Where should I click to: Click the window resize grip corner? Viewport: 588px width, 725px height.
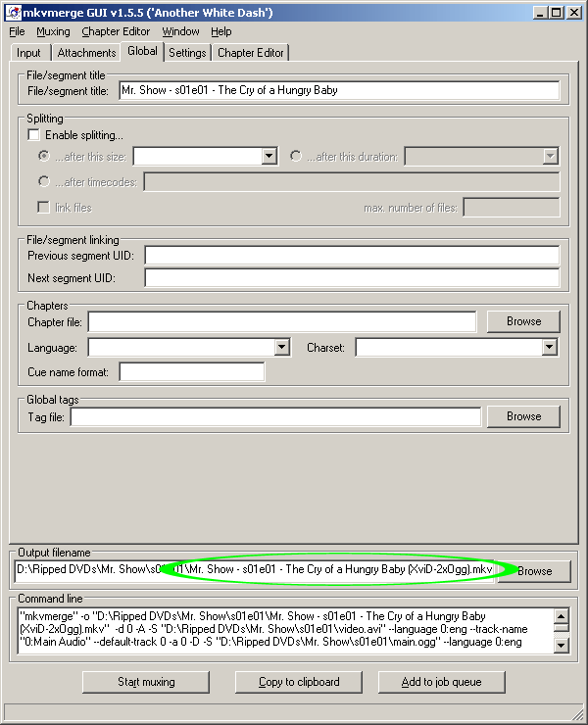click(577, 714)
